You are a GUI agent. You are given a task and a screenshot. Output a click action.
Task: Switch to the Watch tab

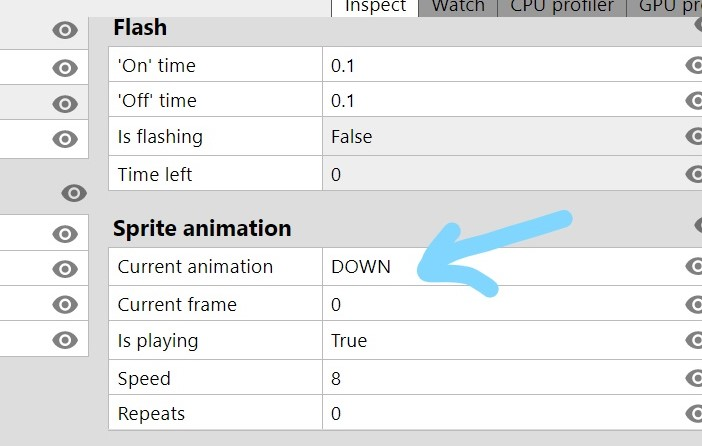pos(458,7)
